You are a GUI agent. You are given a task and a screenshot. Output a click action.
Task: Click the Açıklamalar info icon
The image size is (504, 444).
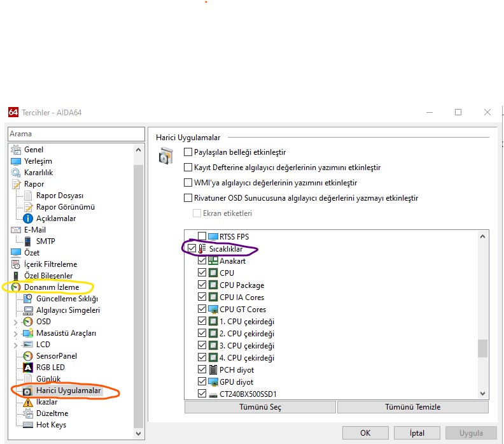point(28,218)
